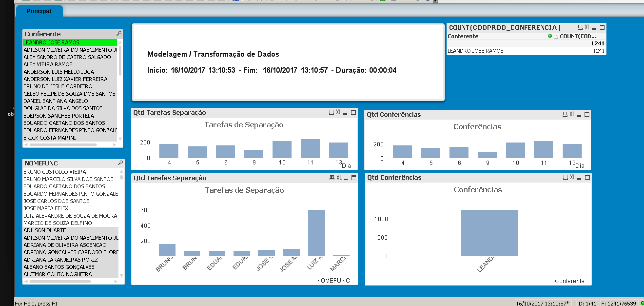Click the search icon in the NOMEFUNC listbox
This screenshot has height=306, width=644.
click(120, 163)
